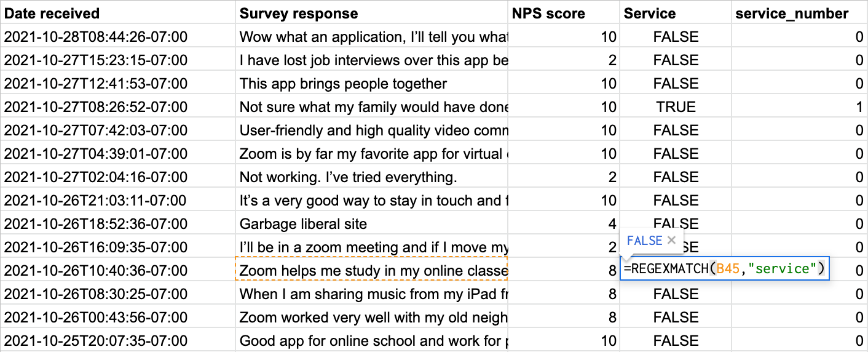Select the "Garbage liberal site" response cell
The width and height of the screenshot is (868, 352).
click(x=371, y=224)
